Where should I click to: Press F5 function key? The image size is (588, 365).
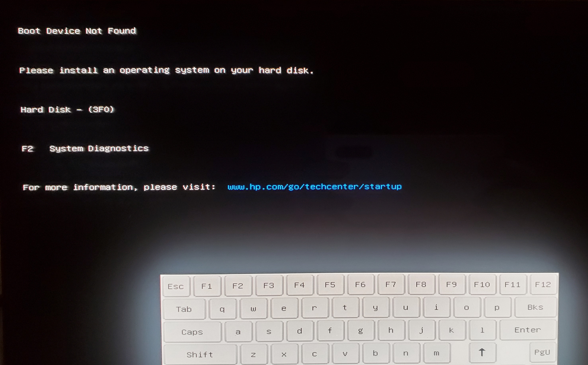[331, 285]
